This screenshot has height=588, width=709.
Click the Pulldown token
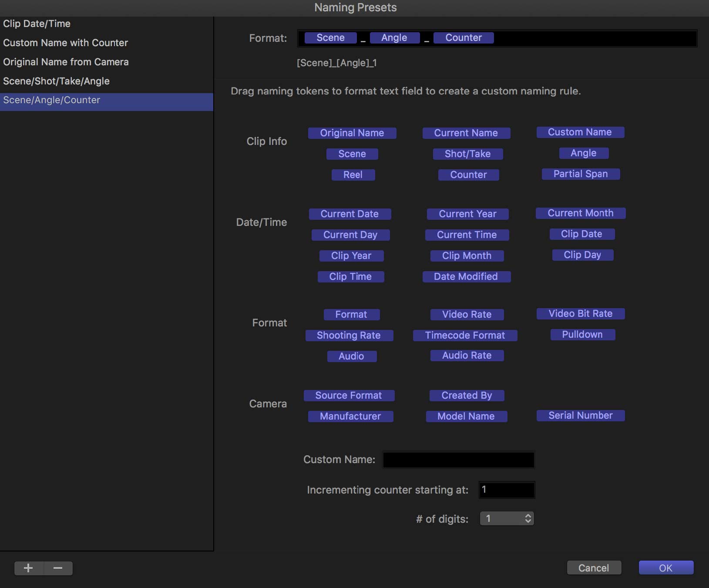pyautogui.click(x=583, y=335)
